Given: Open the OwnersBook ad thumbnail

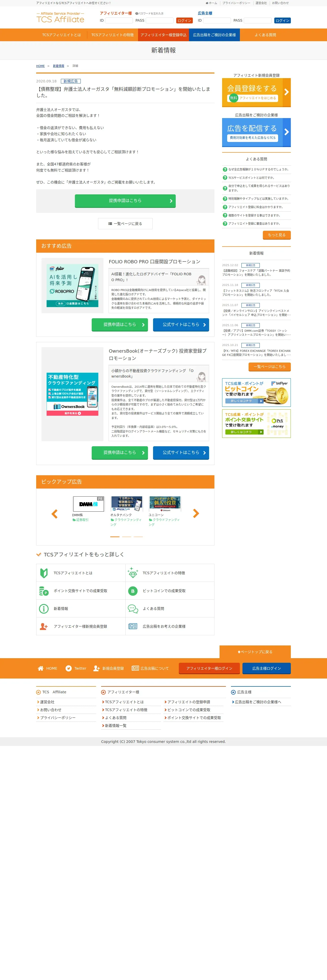Looking at the screenshot, I should coord(72,394).
